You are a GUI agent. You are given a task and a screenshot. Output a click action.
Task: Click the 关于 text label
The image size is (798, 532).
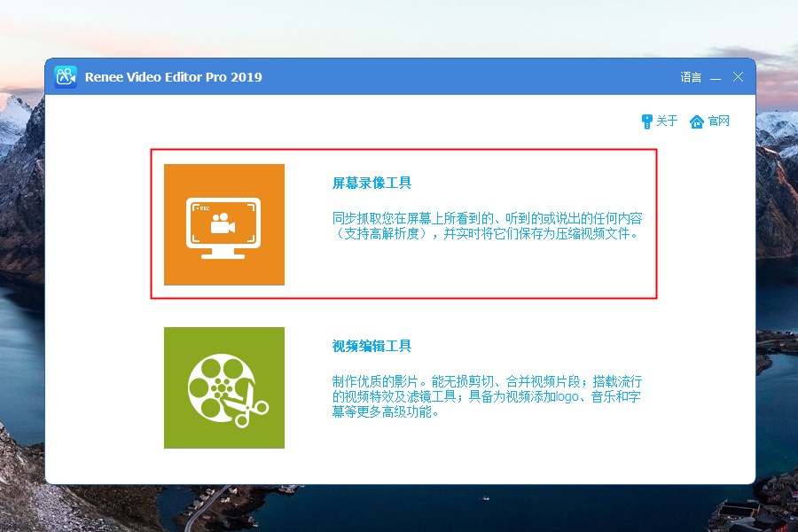pos(667,121)
